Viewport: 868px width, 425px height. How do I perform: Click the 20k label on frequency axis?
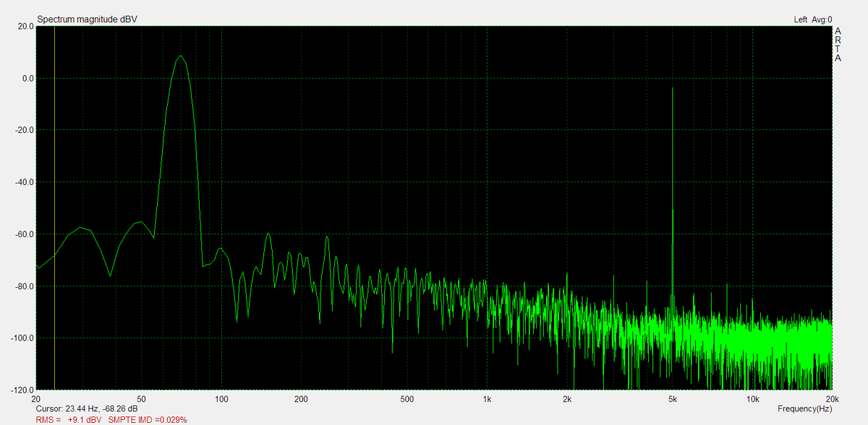(x=832, y=399)
